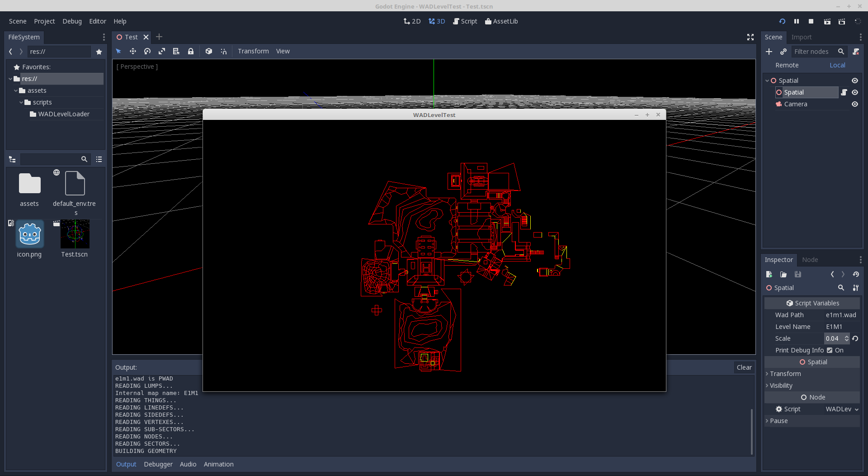The height and width of the screenshot is (476, 868).
Task: Toggle FileSystem split mode icon
Action: [x=12, y=159]
